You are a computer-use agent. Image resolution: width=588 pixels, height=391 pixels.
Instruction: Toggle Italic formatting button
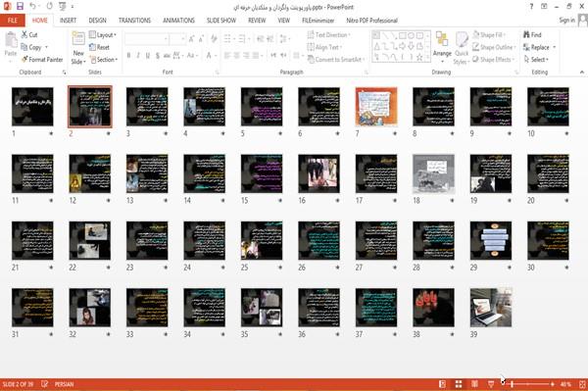point(138,56)
